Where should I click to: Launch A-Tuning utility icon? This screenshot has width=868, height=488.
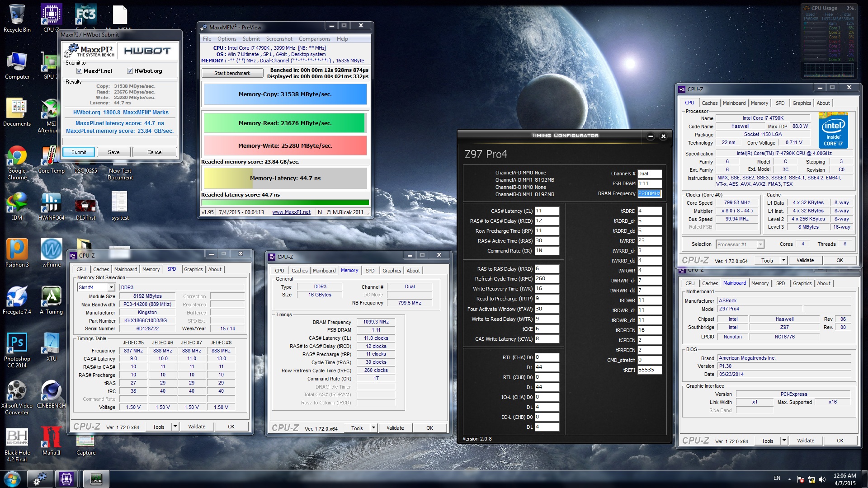pos(51,301)
